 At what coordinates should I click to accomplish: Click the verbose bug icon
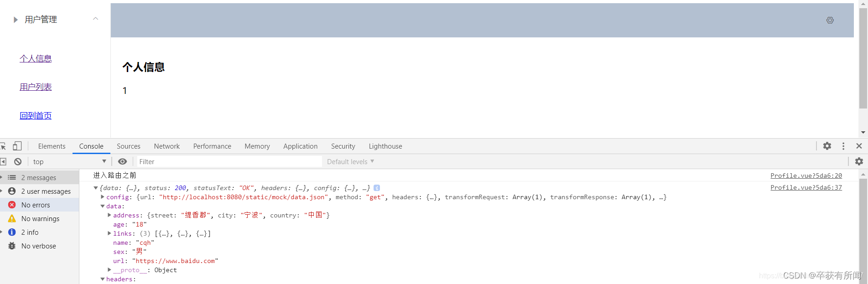[12, 246]
